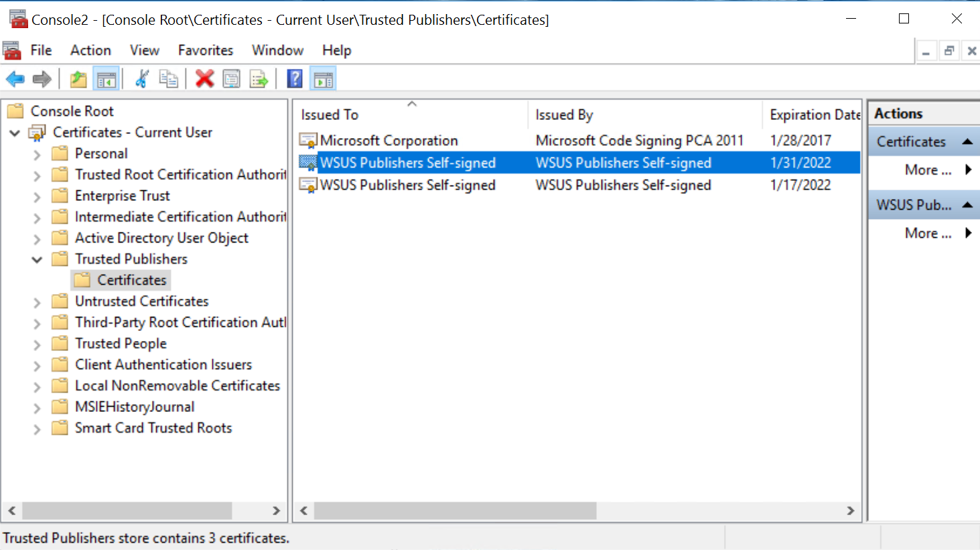Image resolution: width=980 pixels, height=550 pixels.
Task: Open the Help menu
Action: click(x=336, y=50)
